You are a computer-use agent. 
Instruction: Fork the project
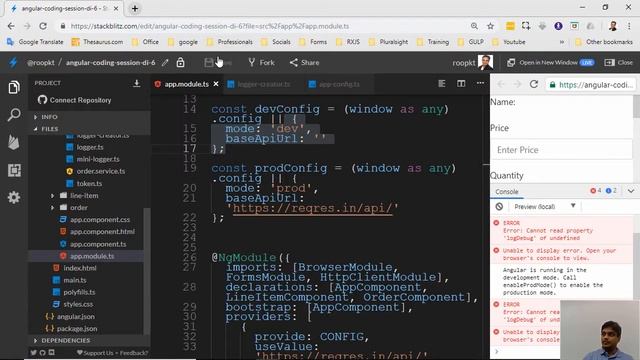click(261, 62)
